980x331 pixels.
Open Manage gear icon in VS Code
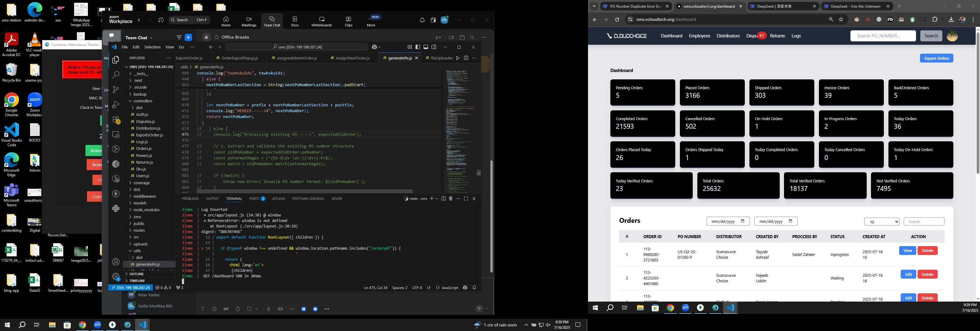(x=116, y=277)
